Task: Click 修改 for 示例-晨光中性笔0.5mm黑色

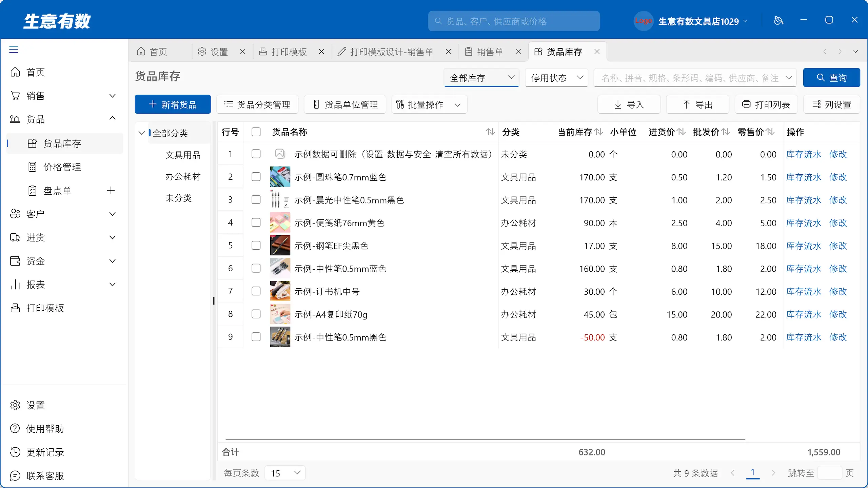Action: 838,200
